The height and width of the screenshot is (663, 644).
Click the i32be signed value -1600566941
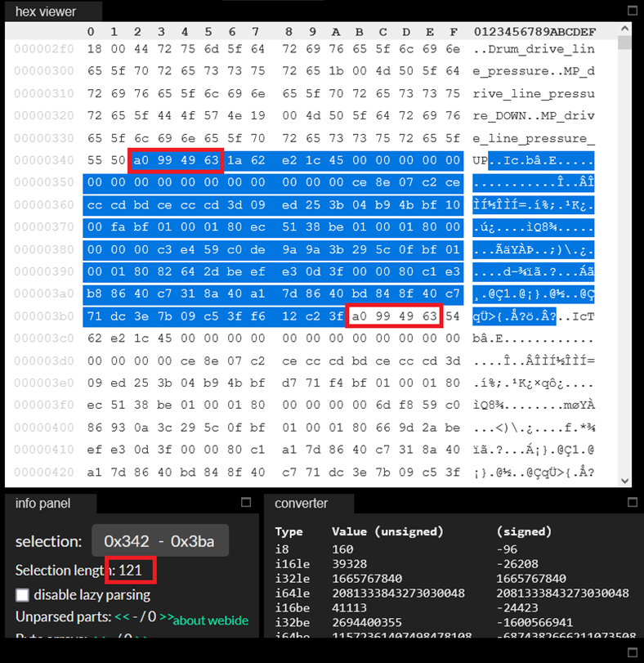point(534,622)
